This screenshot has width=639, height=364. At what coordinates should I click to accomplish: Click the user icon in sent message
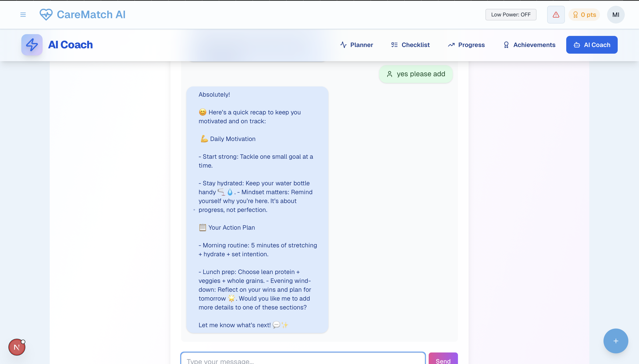tap(389, 74)
